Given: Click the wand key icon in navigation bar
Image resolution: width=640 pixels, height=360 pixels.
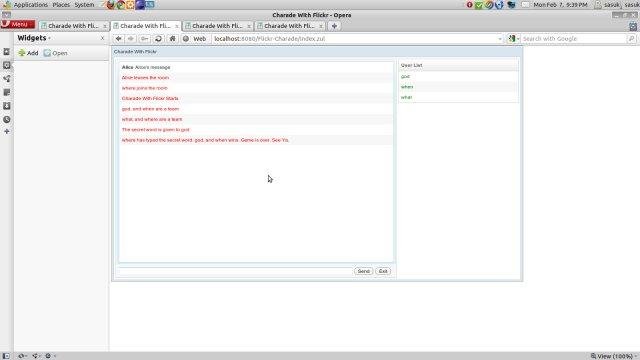Looking at the screenshot, I should pos(144,39).
